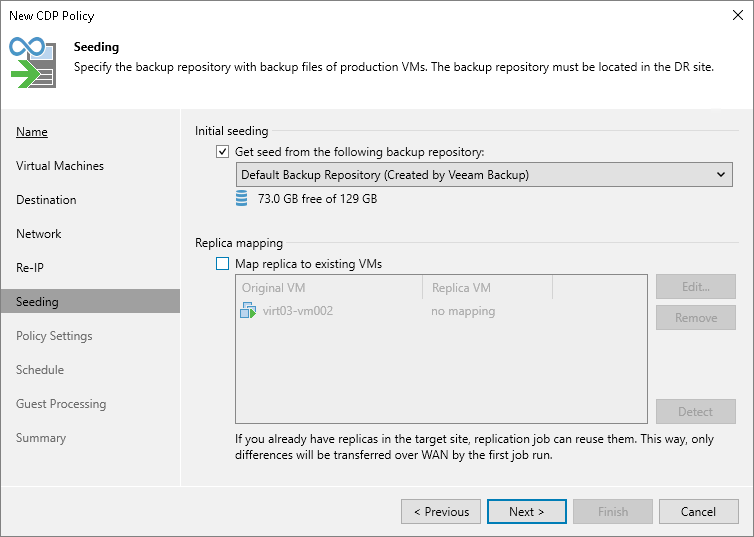Go to the Name step
This screenshot has width=754, height=537.
pos(32,132)
